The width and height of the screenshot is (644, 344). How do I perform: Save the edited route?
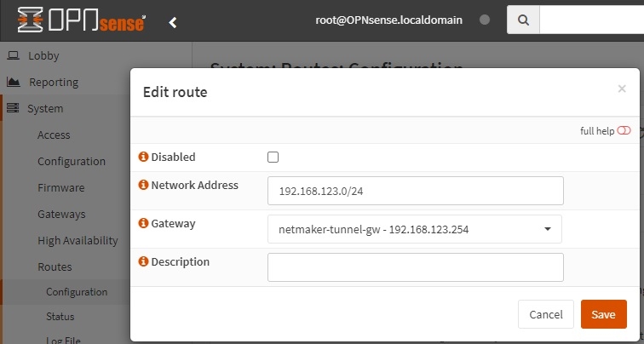click(x=603, y=314)
